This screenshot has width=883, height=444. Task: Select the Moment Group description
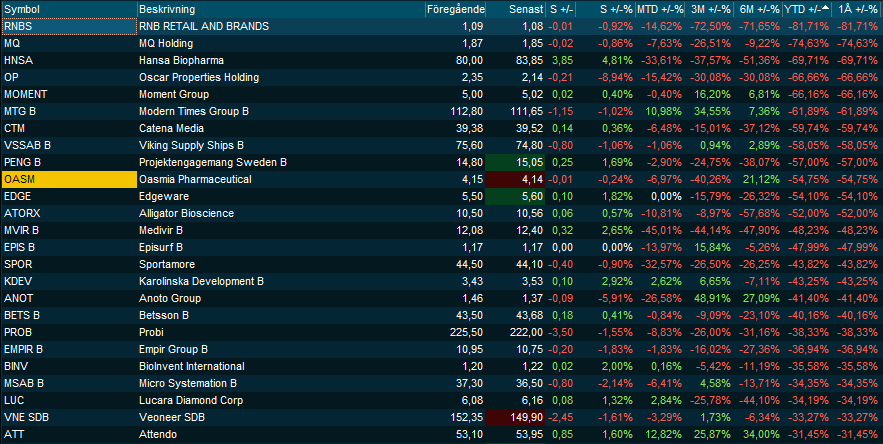(x=174, y=94)
